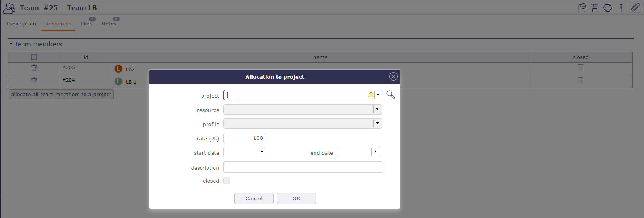Open the profile dropdown arrow
Viewport: 644px width, 218px height.
coord(378,123)
